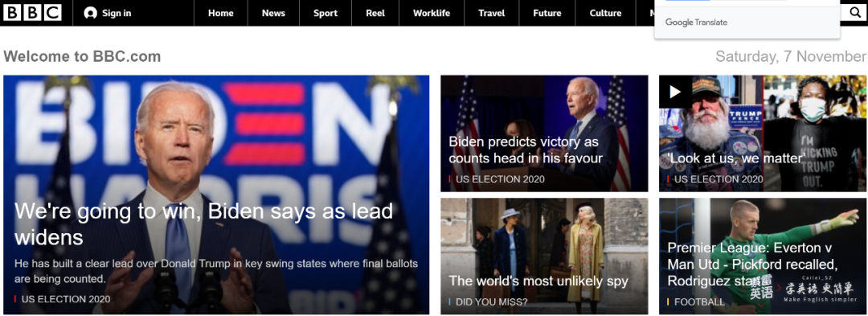The image size is (868, 316).
Task: Open 'Biden predicts victory as counts head' story
Action: click(x=526, y=150)
